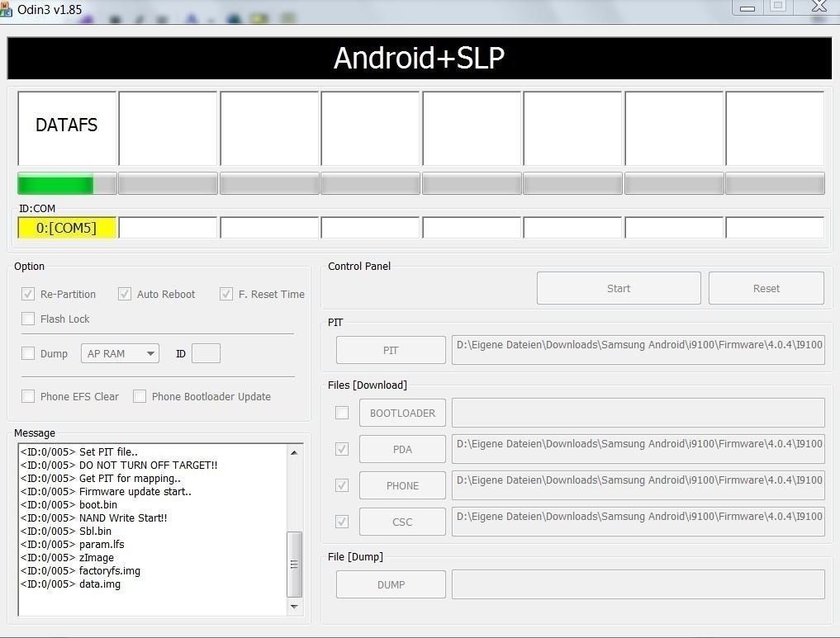The width and height of the screenshot is (840, 638).
Task: Click the 'DO NOT TURN OFF TARGET!!' log line
Action: click(119, 466)
